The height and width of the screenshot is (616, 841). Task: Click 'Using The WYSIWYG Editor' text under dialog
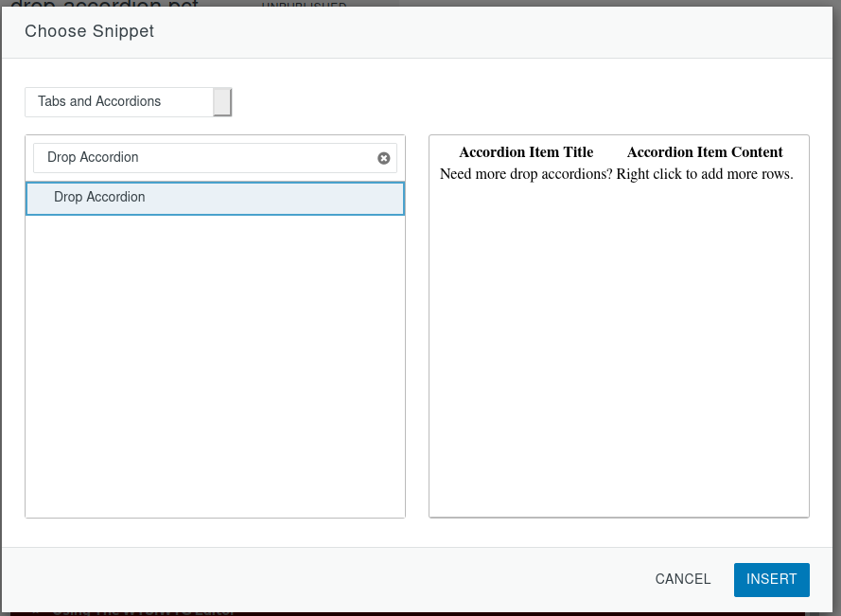tap(142, 611)
